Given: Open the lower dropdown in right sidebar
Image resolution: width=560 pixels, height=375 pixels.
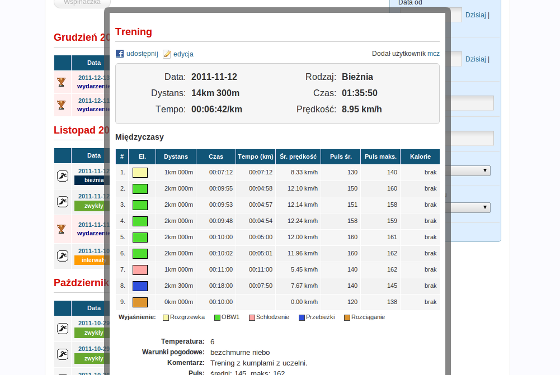Looking at the screenshot, I should click(x=471, y=207).
